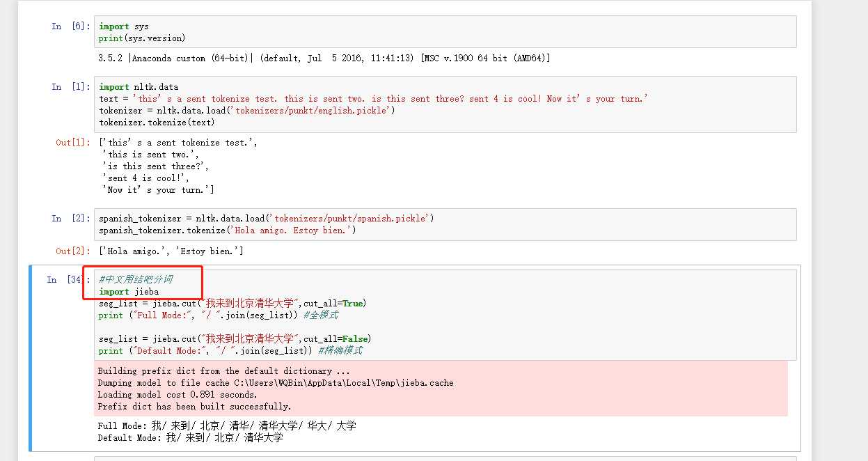Click the 'tokenizer.tokenize(text)' line

pyautogui.click(x=157, y=123)
